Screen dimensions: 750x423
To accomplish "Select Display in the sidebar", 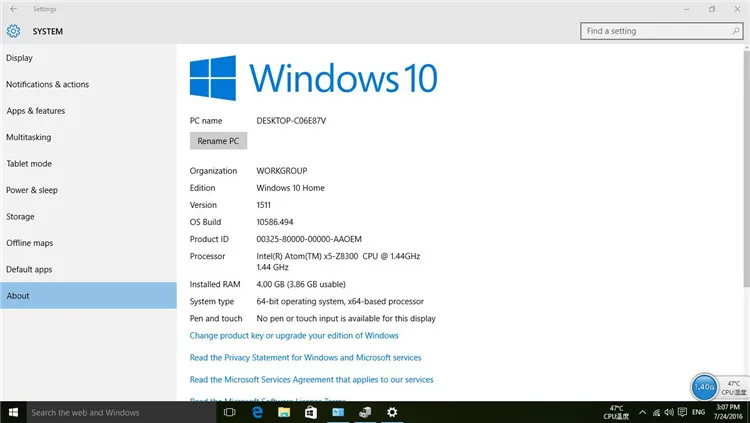I will (88, 58).
